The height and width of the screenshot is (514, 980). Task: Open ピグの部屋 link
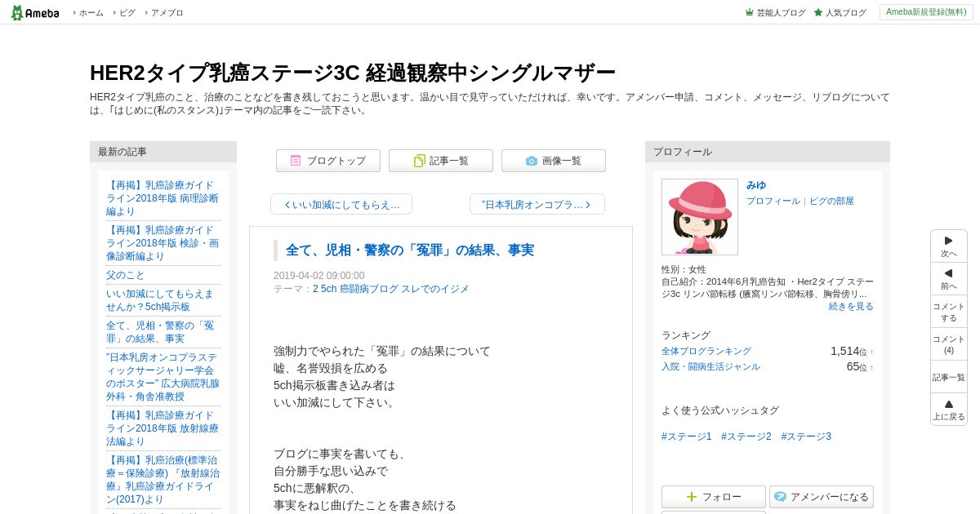(831, 201)
